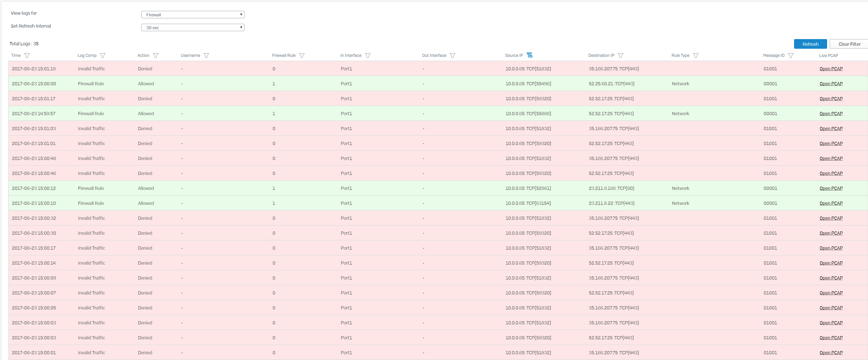Open the Set Refresh Interval 30 sec dropdown
This screenshot has width=868, height=360.
point(193,27)
